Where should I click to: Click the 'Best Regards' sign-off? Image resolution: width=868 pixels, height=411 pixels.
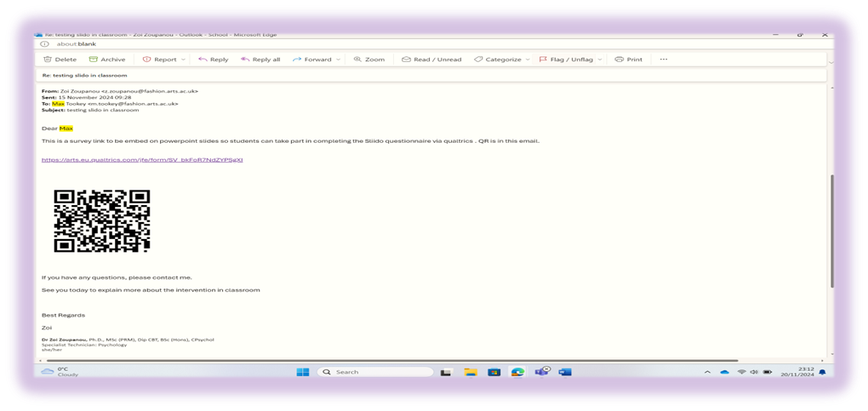coord(64,315)
